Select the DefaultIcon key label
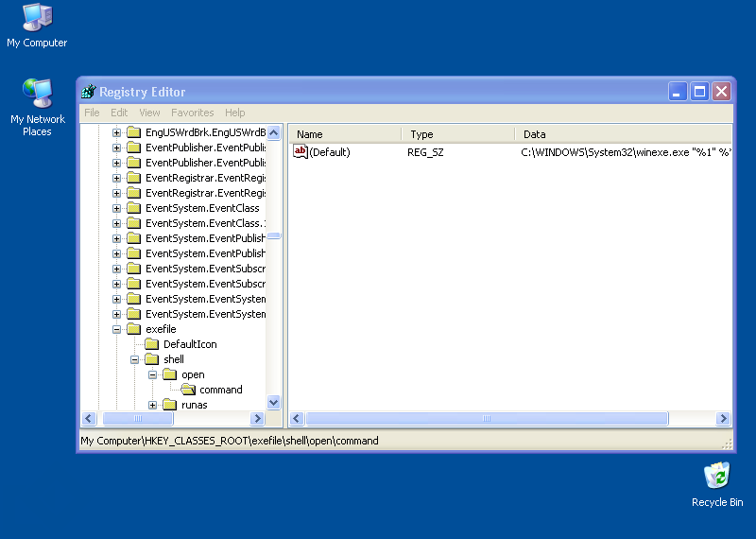This screenshot has width=756, height=539. 190,344
